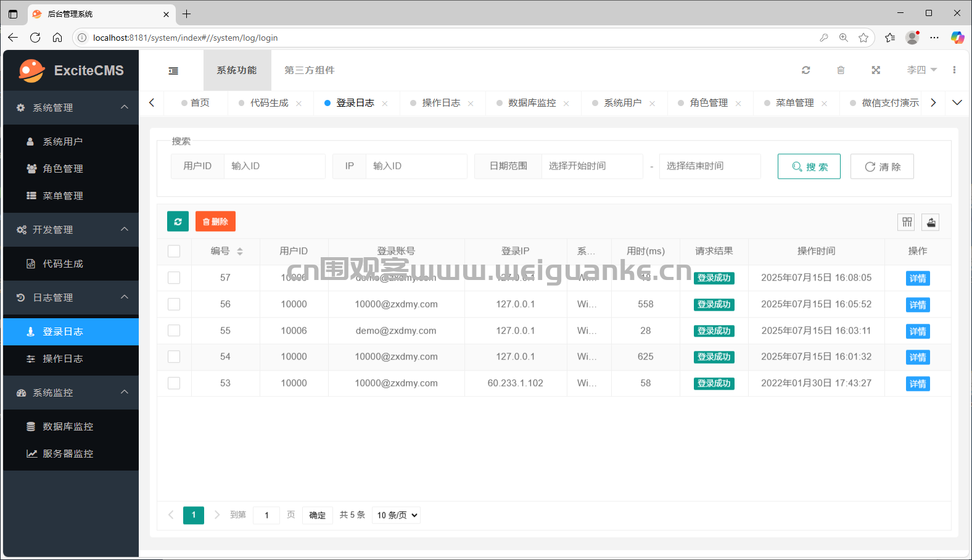Close the 角色管理 tab
Screen dimensions: 972x560
coord(738,104)
